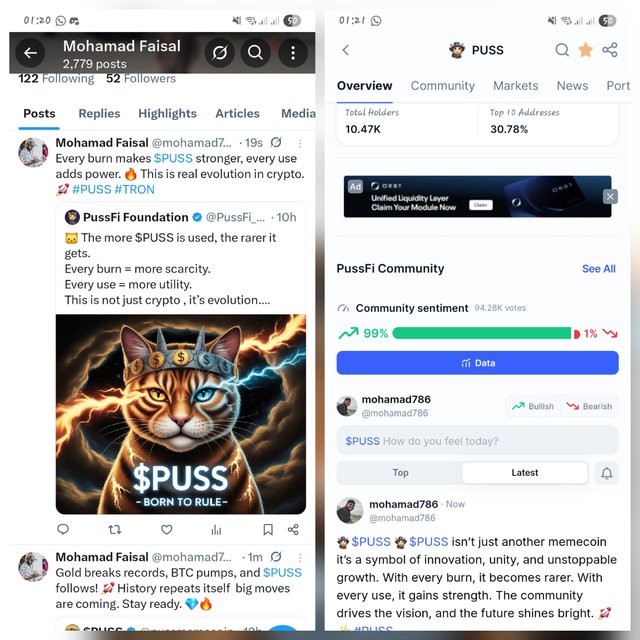Switch to the Replies tab
640x640 pixels.
(x=99, y=113)
